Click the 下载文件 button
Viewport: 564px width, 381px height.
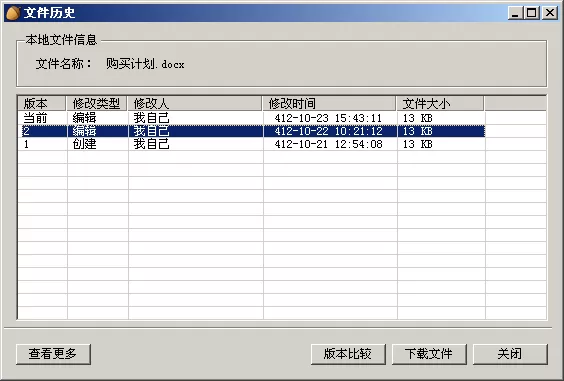click(x=429, y=354)
